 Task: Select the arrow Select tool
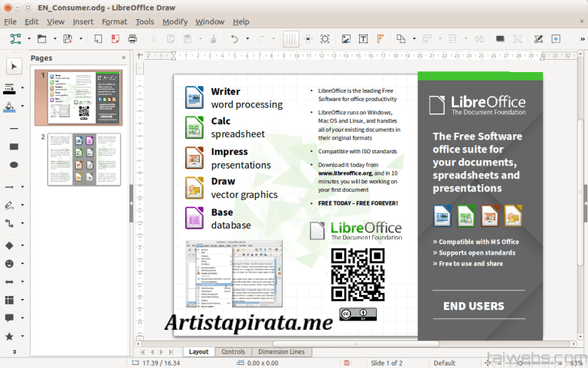tap(14, 67)
